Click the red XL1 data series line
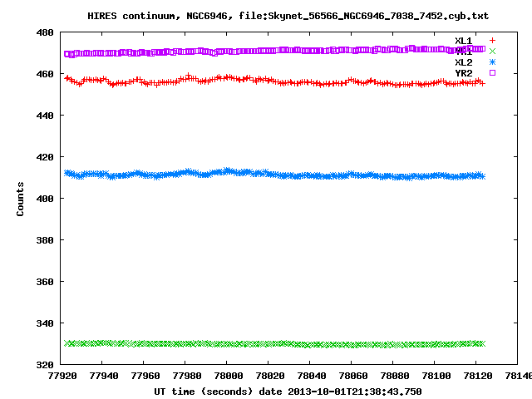Image resolution: width=532 pixels, height=399 pixels. pos(275,81)
